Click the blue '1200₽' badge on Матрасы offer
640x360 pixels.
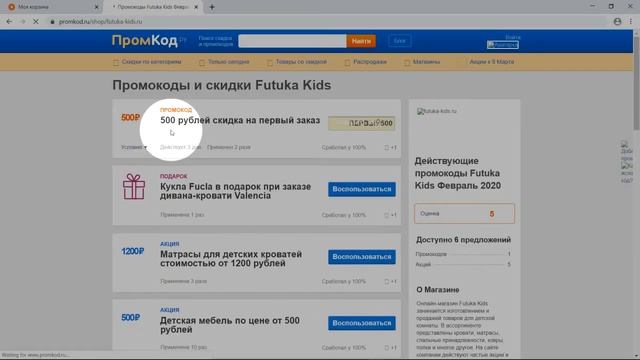coord(133,251)
